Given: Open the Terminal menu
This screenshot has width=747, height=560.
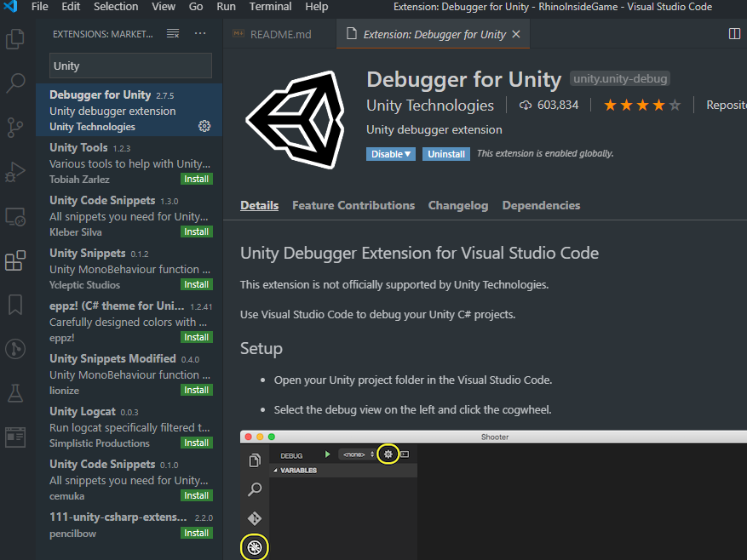Looking at the screenshot, I should coord(270,7).
